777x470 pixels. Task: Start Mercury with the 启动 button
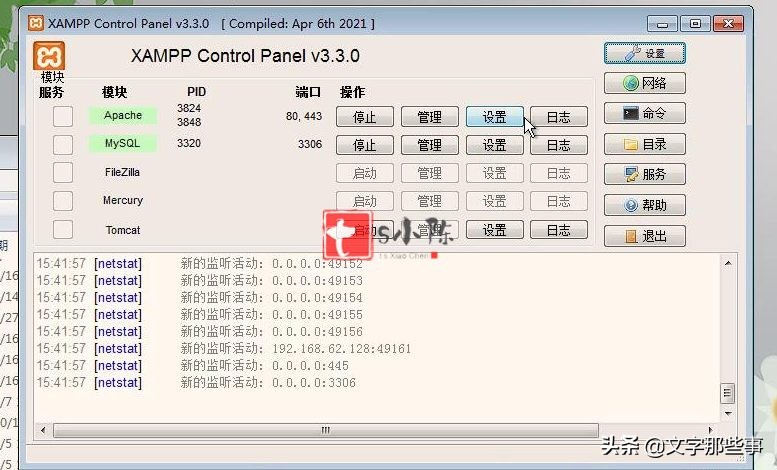tap(365, 201)
